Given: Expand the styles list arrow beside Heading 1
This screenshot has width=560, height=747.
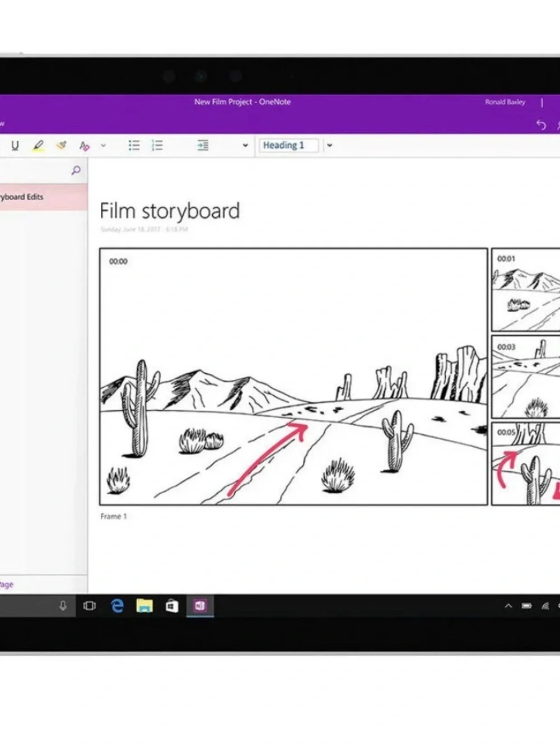Looking at the screenshot, I should coord(329,146).
